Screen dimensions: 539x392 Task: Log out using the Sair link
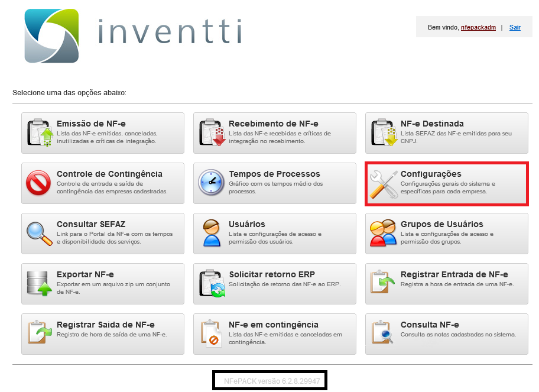tap(515, 27)
